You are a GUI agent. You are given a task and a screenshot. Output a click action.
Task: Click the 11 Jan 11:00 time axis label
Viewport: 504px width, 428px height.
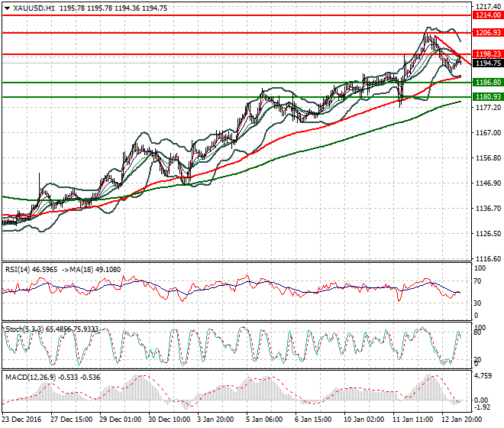413,420
